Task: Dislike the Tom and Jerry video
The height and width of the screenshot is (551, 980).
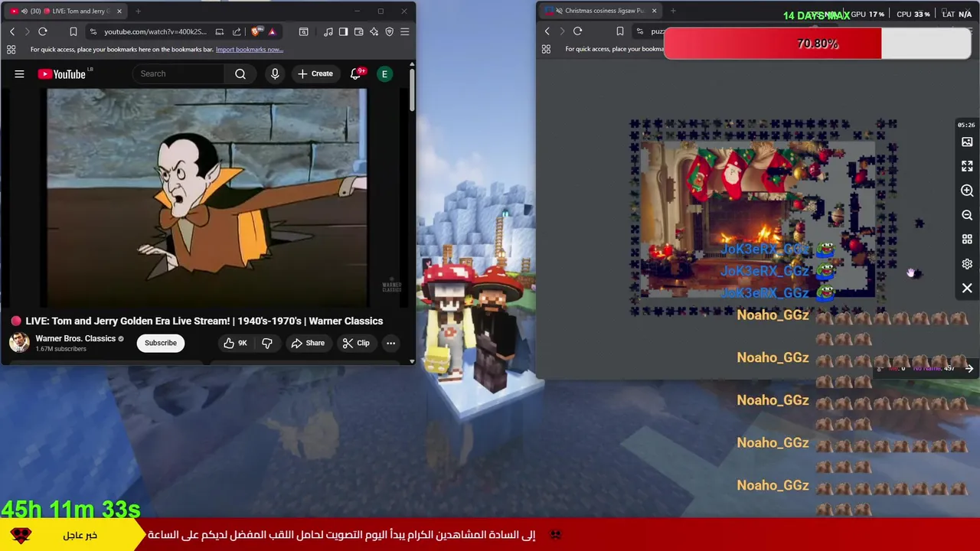Action: point(267,343)
